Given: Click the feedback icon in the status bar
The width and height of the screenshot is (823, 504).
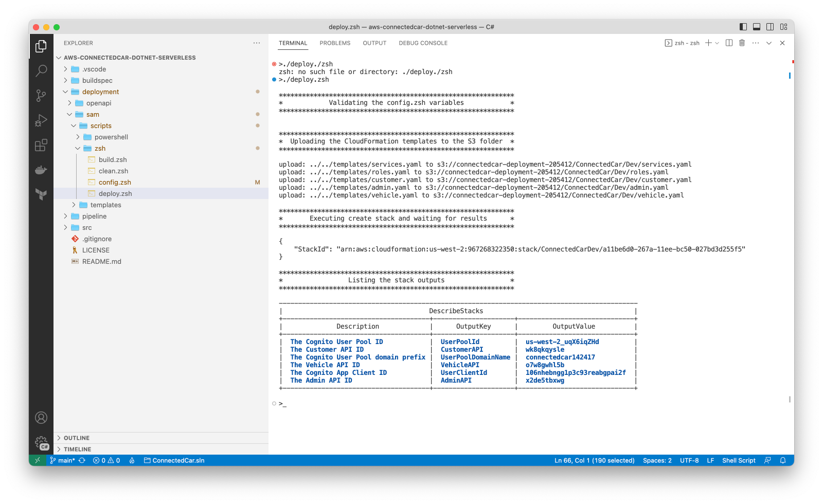Looking at the screenshot, I should pyautogui.click(x=767, y=460).
